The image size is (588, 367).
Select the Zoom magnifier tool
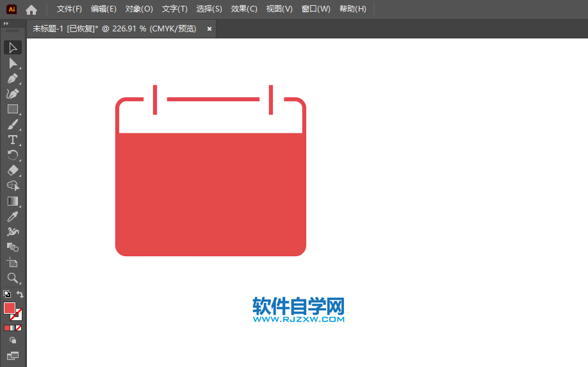coord(13,278)
